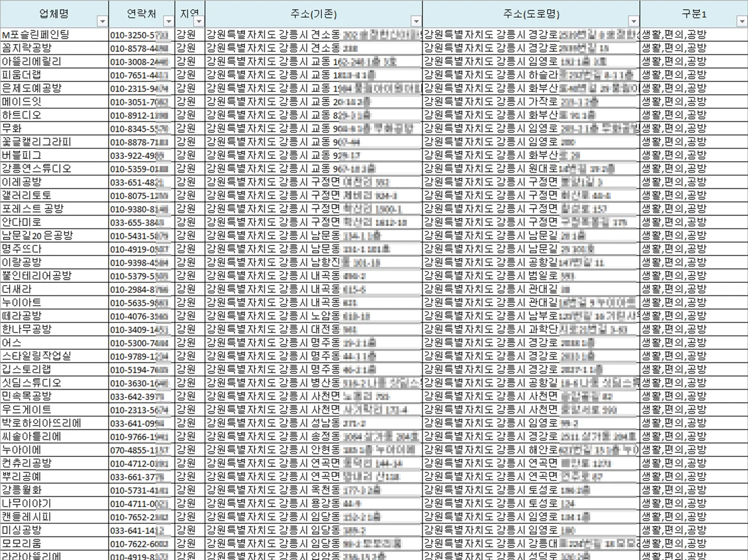Click the cell 캔들레시피
This screenshot has height=560, width=748.
coord(54,517)
